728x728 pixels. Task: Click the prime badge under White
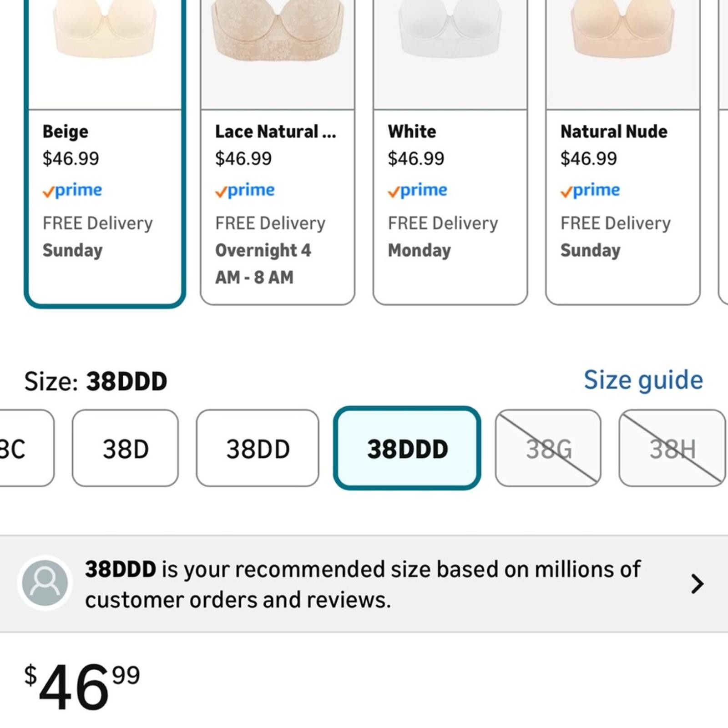pos(418,190)
